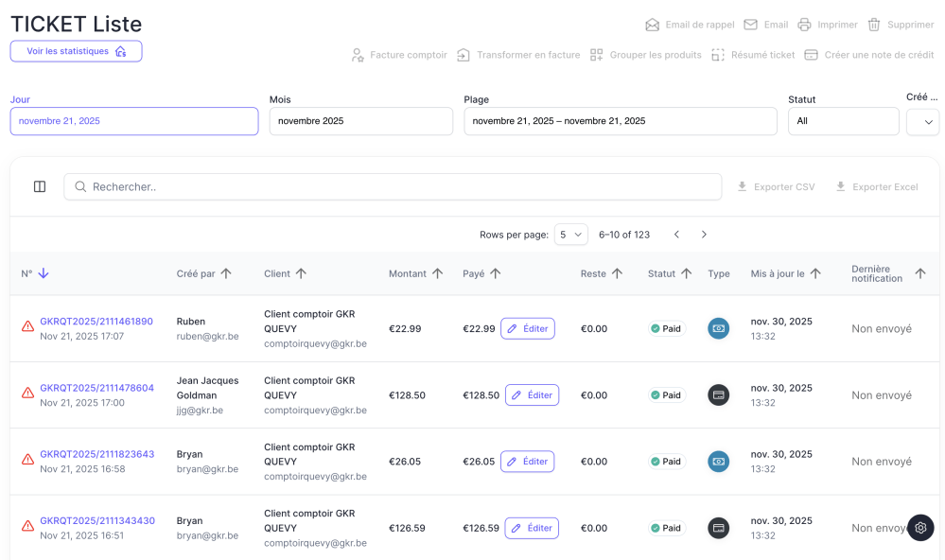
Task: Open the settings gear button
Action: 920,528
